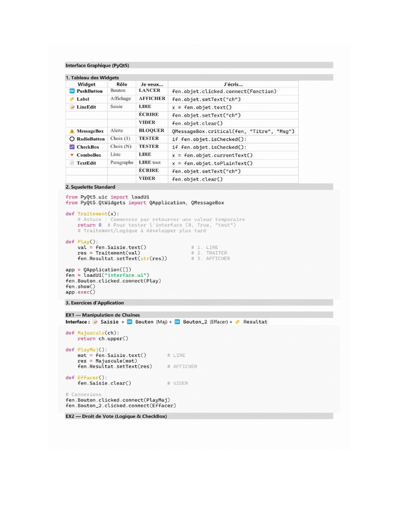Click the 'RadioButton' widget name
The width and height of the screenshot is (399, 532).
tap(90, 139)
